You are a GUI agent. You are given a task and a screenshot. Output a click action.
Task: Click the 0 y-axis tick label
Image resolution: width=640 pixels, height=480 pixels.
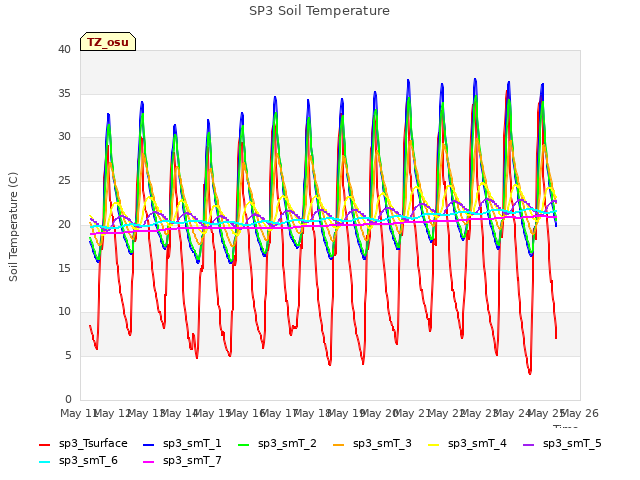point(68,399)
